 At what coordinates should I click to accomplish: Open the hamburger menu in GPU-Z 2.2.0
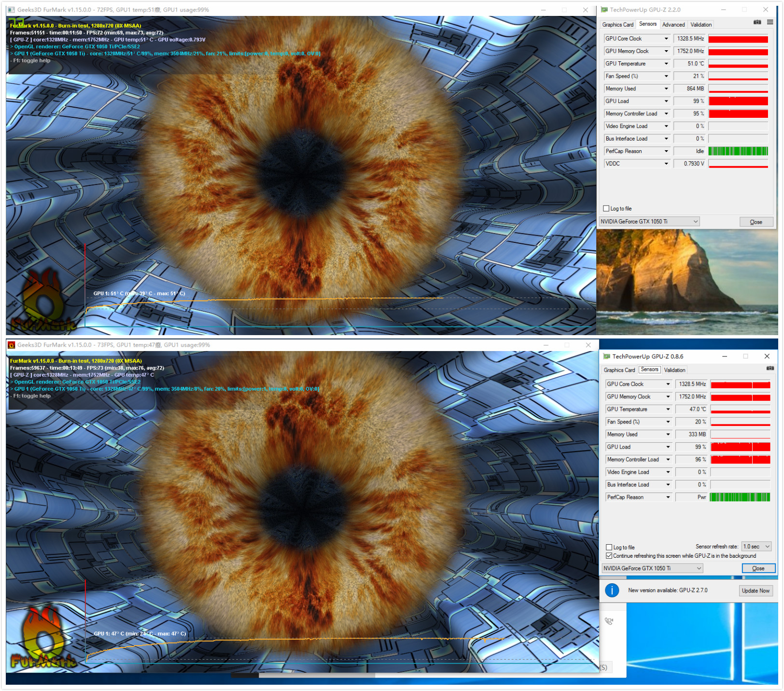point(770,22)
